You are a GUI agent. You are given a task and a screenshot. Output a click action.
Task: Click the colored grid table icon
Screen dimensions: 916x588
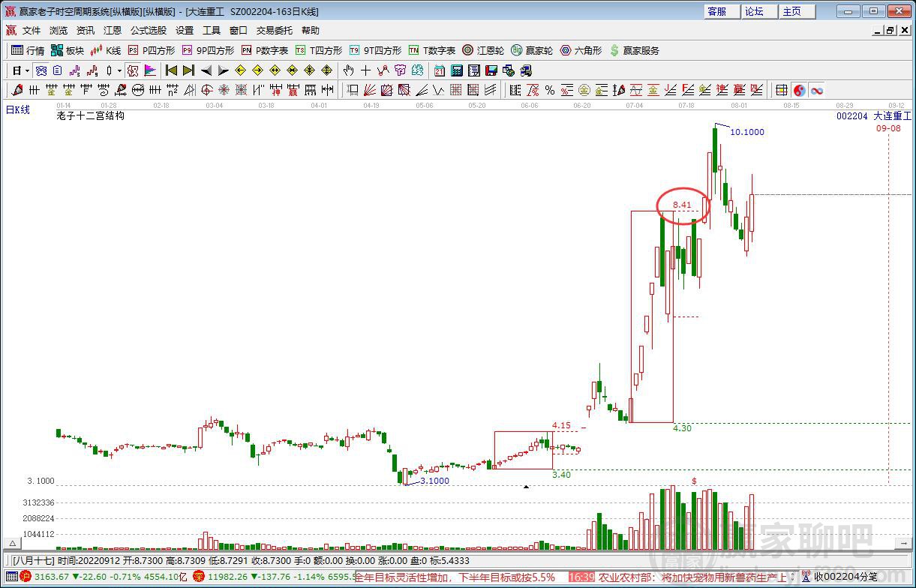point(781,90)
